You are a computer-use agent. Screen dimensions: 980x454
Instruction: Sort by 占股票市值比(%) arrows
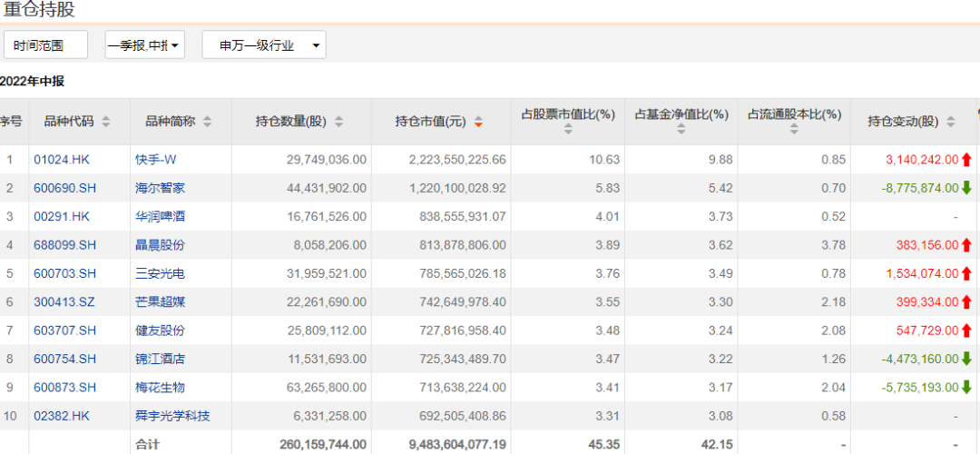point(568,129)
